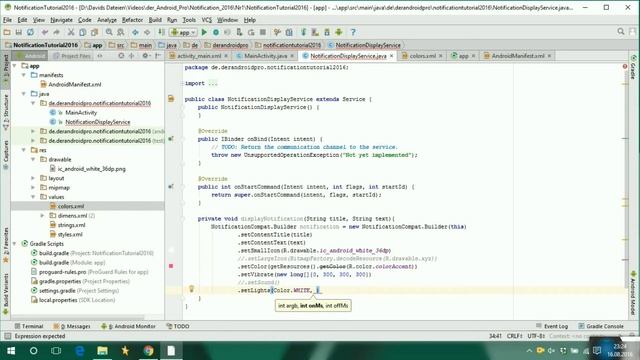Click the Replace toolbar icon

(121, 32)
